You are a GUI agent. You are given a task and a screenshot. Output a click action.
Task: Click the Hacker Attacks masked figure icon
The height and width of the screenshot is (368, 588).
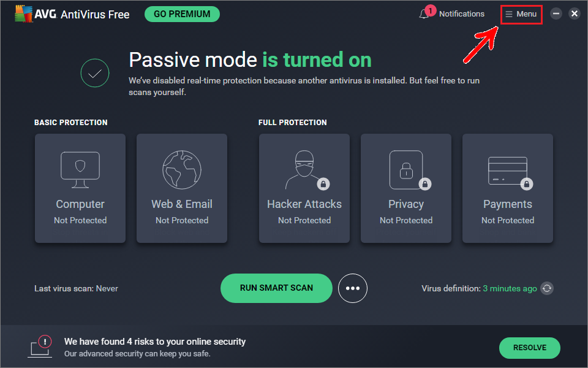[x=304, y=170]
